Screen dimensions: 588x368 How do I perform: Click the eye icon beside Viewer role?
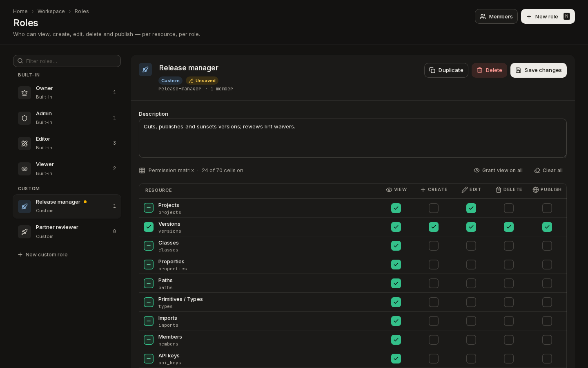click(x=24, y=169)
